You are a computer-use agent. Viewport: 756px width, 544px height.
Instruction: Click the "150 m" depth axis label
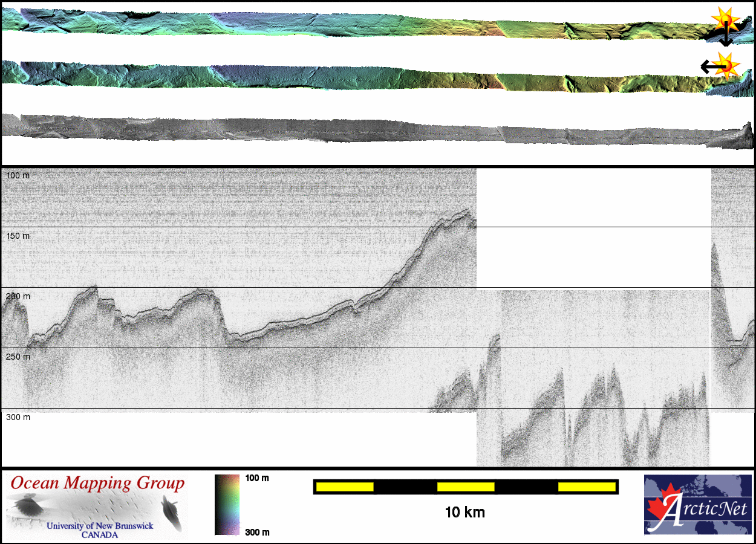pos(18,236)
